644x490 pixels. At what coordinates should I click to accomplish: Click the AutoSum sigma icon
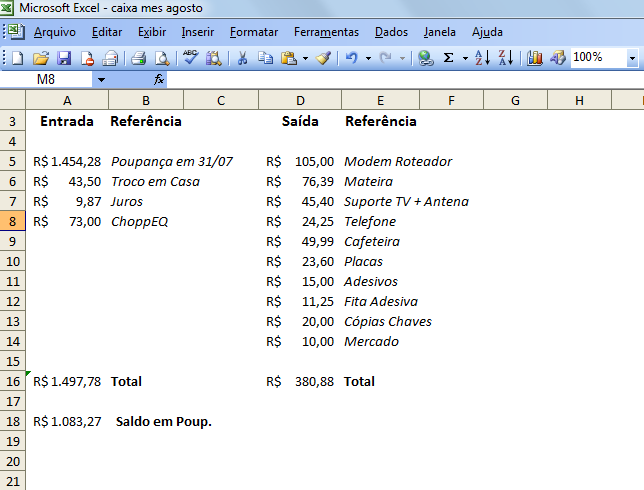pos(448,58)
